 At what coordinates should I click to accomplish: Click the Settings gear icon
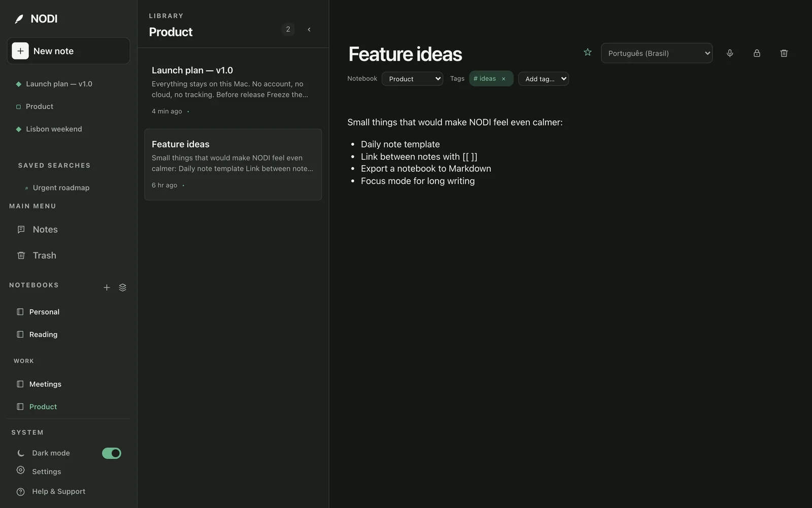coord(20,470)
